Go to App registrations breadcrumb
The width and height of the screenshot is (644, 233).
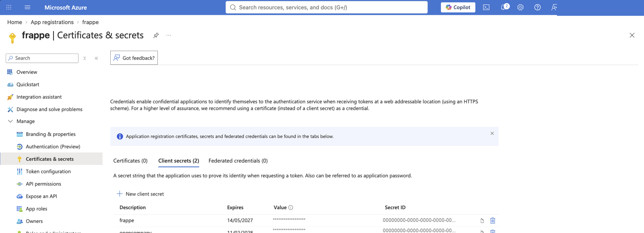52,22
